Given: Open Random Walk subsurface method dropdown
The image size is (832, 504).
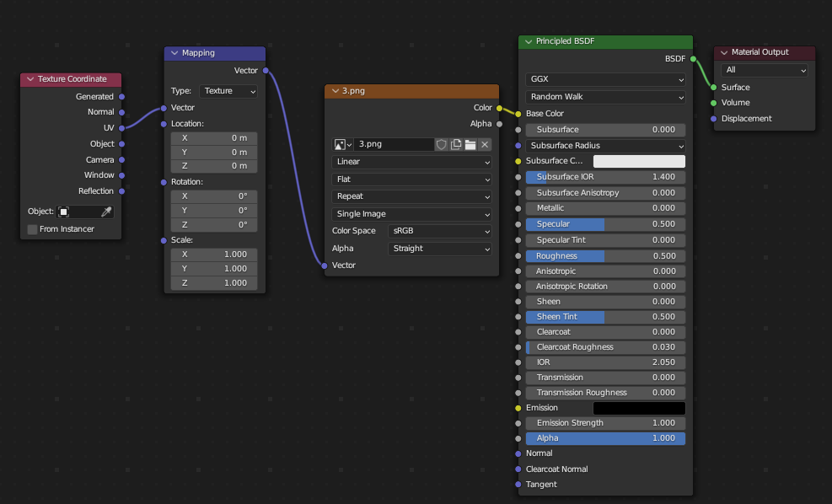Looking at the screenshot, I should [605, 97].
